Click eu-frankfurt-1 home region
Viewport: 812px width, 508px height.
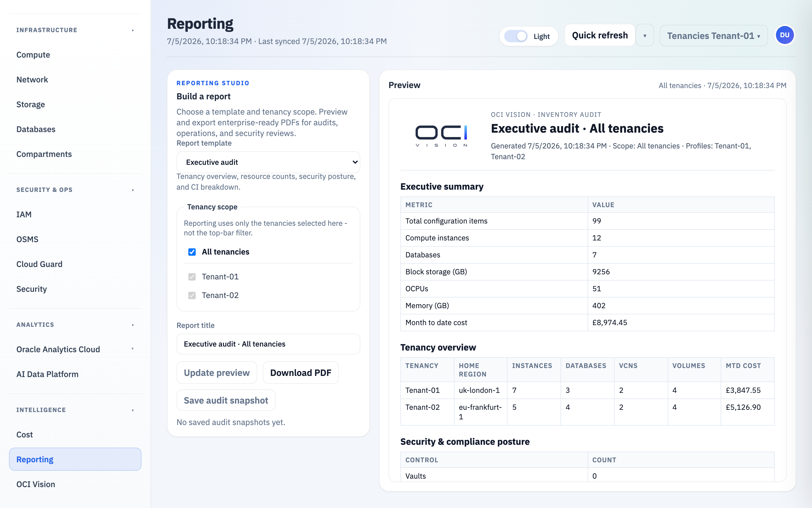pos(480,412)
